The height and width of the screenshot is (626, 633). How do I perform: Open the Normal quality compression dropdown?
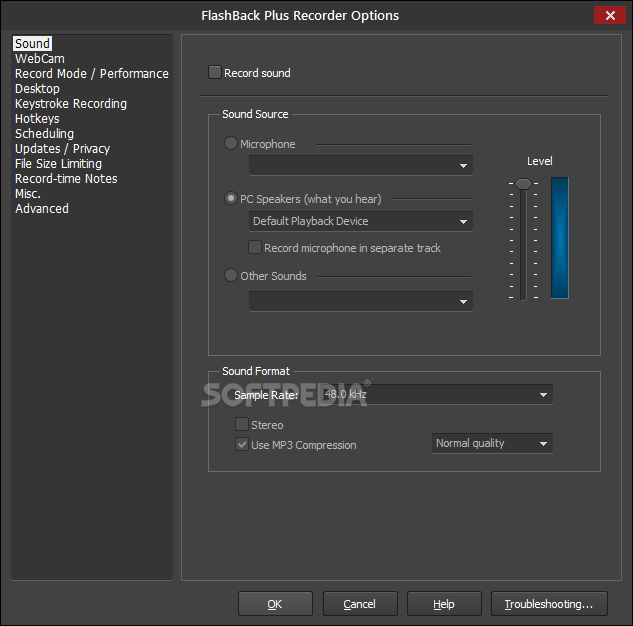click(x=492, y=444)
